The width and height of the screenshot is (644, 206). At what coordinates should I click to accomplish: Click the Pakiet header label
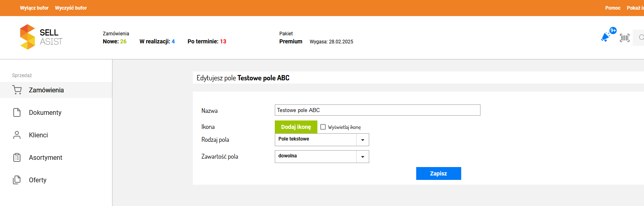tap(286, 34)
